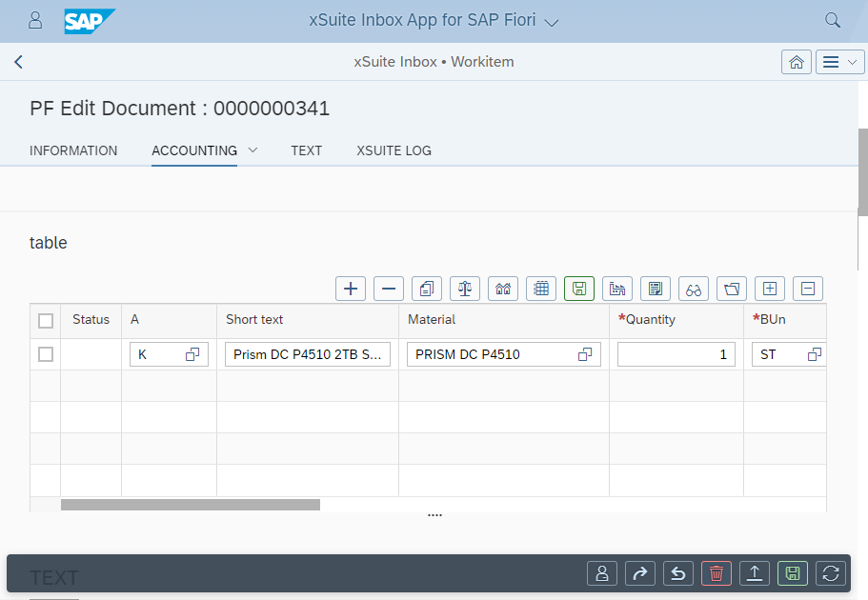Open the ACCOUNTING tab dropdown chevron
Image resolution: width=868 pixels, height=600 pixels.
click(251, 150)
